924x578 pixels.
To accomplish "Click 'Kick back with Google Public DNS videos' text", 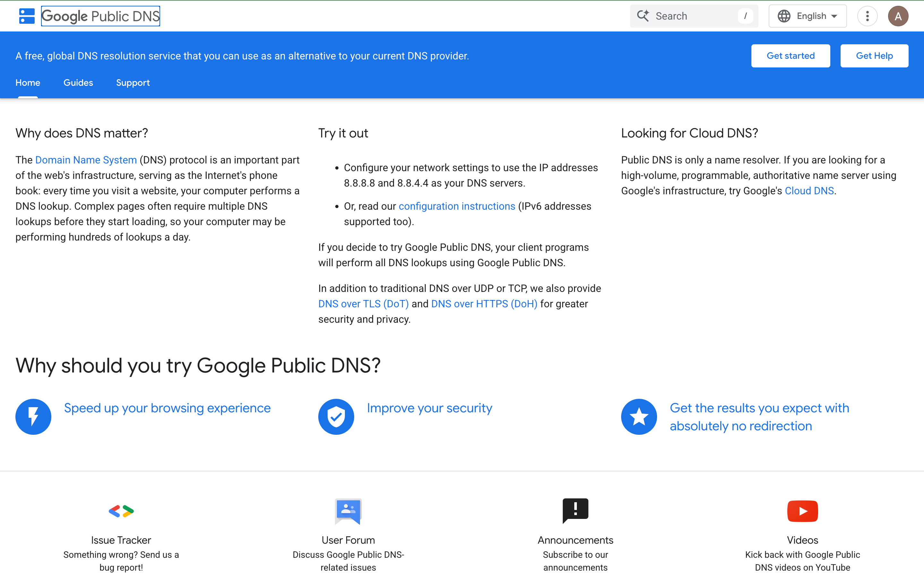I will pos(803,561).
